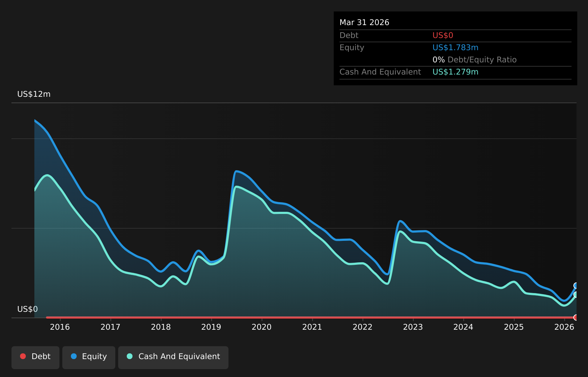Click the 2022 x-axis label
This screenshot has width=588, height=377.
pos(363,327)
